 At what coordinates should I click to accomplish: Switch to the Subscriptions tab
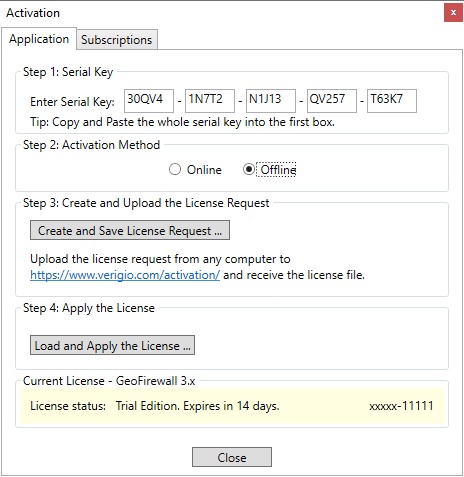(117, 40)
